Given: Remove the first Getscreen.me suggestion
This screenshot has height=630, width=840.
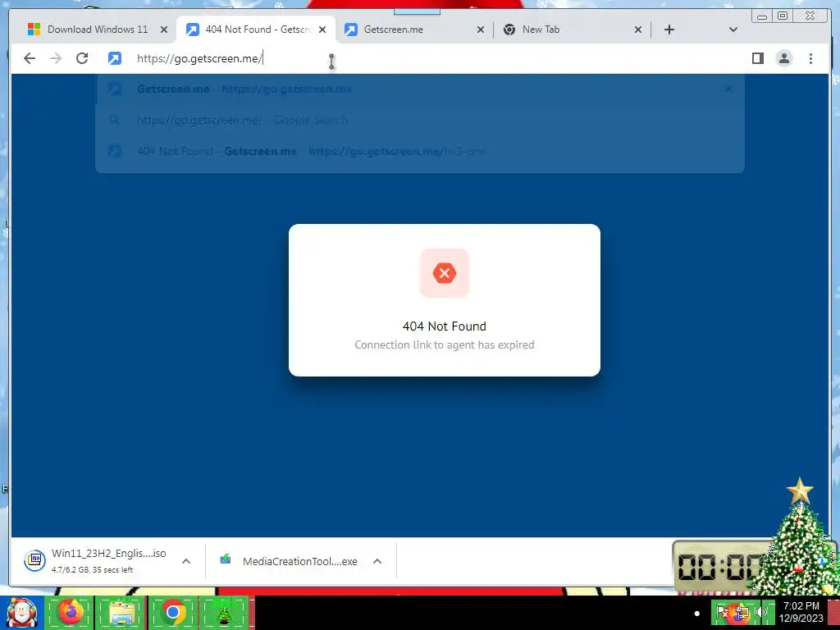Looking at the screenshot, I should 728,89.
